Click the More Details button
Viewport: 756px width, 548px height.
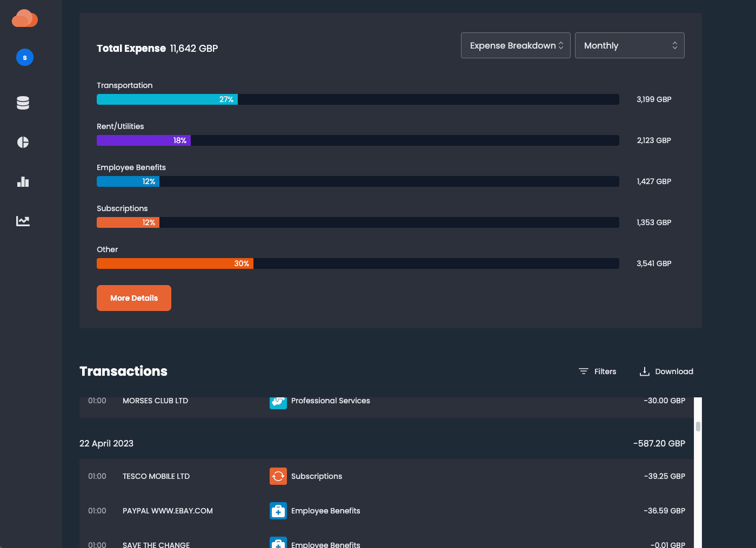point(133,297)
